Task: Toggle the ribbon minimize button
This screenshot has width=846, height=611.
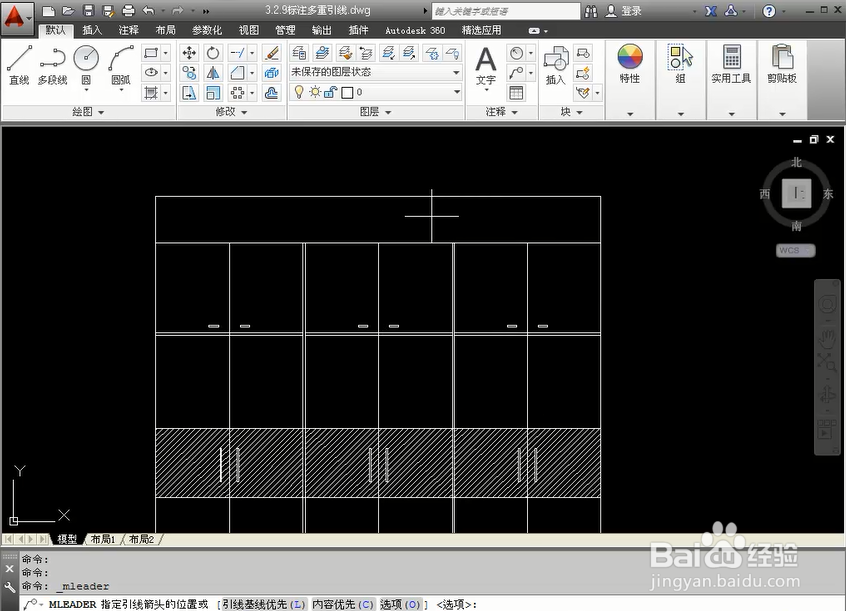Action: coord(534,31)
